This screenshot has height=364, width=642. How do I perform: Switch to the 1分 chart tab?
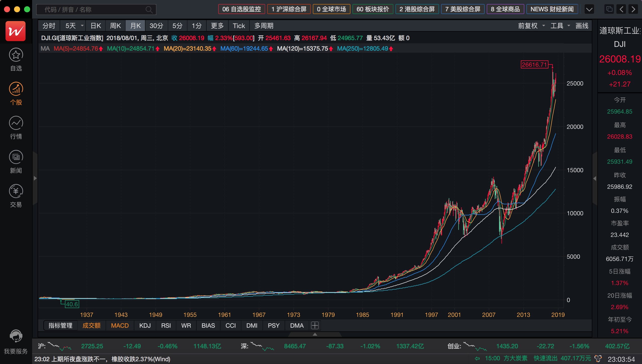click(x=197, y=26)
